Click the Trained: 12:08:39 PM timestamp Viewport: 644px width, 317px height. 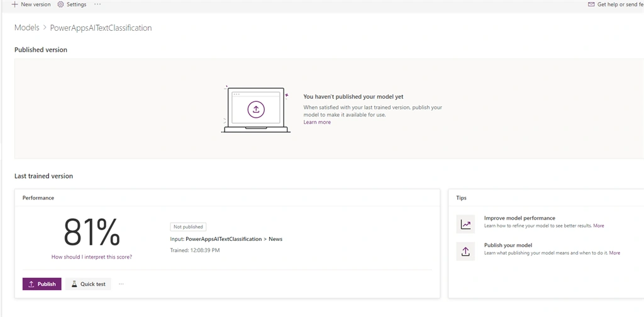tap(195, 250)
